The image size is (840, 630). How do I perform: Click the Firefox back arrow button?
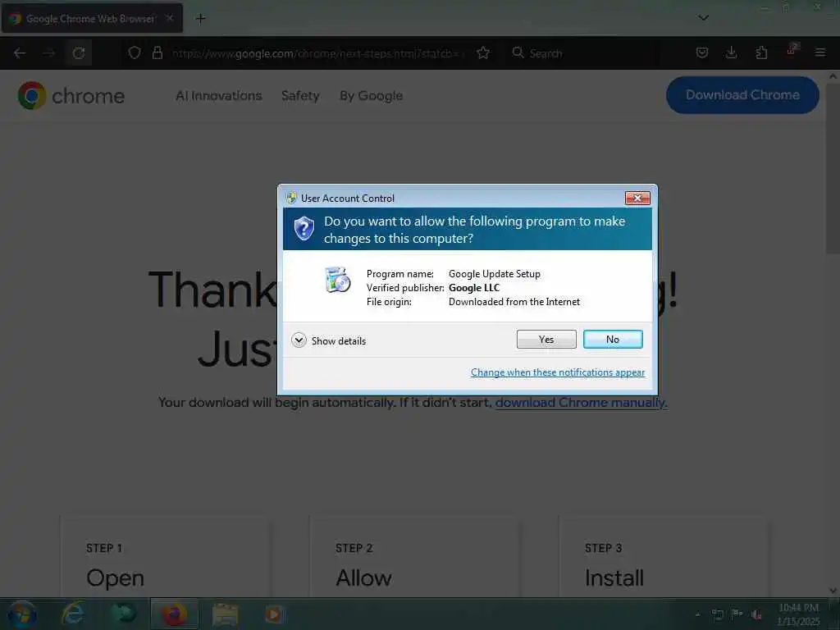(x=20, y=53)
